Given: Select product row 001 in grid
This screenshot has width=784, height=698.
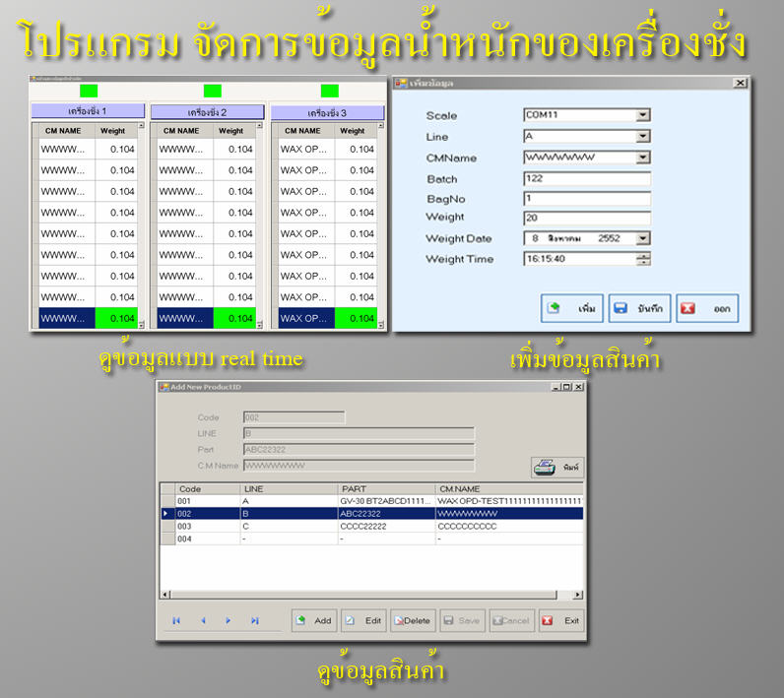Looking at the screenshot, I should pyautogui.click(x=372, y=501).
